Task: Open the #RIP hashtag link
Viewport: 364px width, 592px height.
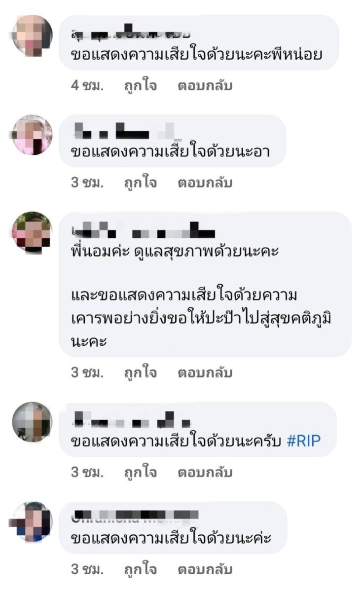Action: click(x=303, y=440)
